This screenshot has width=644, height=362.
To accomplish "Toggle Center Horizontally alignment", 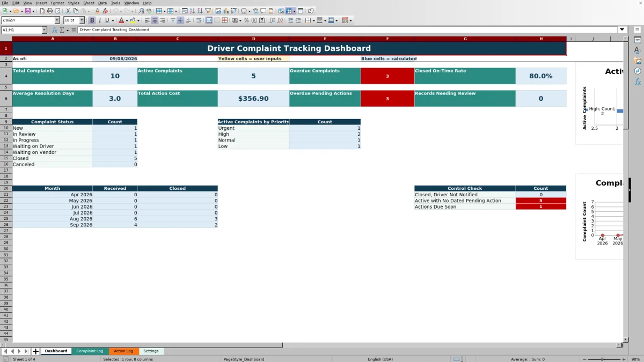I will (x=155, y=20).
